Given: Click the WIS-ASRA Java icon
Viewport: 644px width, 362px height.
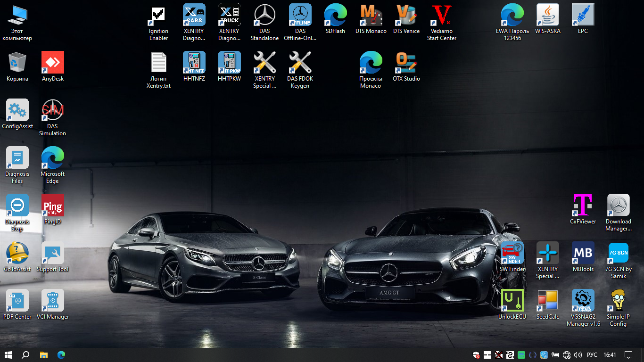Looking at the screenshot, I should [547, 16].
